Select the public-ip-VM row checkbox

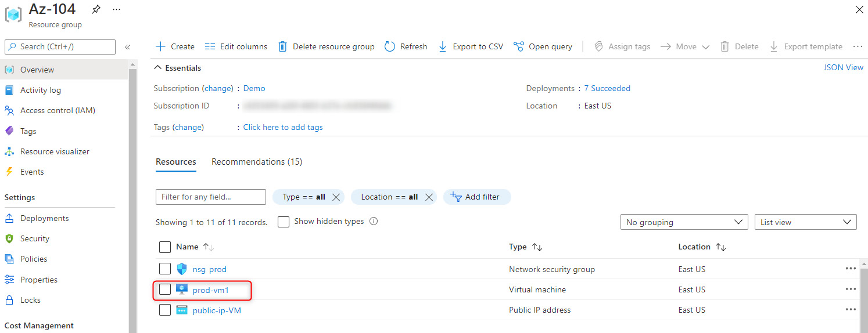point(165,310)
